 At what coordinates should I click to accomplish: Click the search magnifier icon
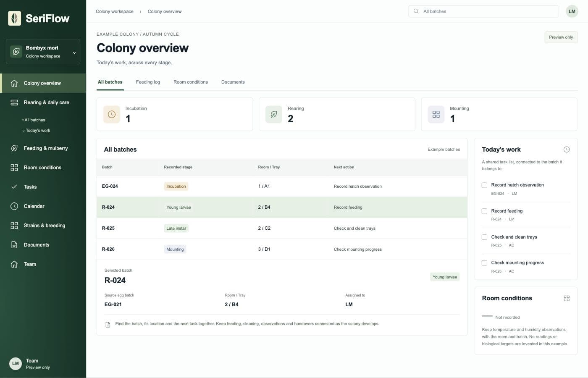tap(416, 11)
